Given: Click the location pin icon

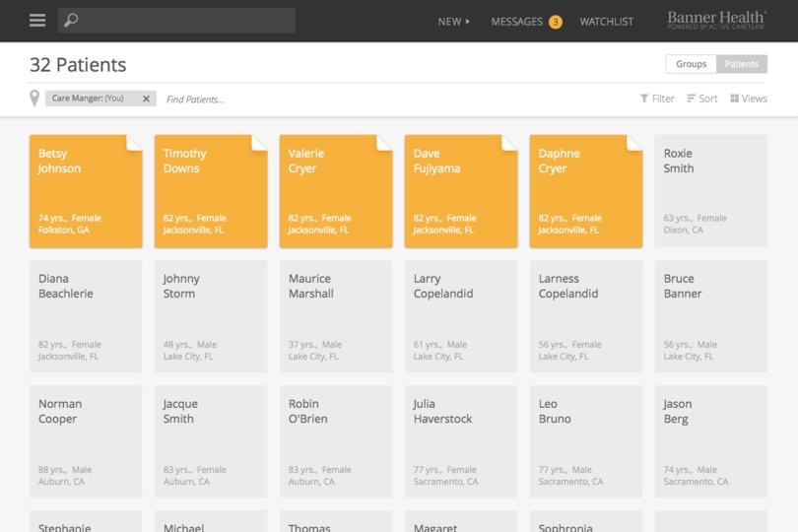Looking at the screenshot, I should pos(34,99).
